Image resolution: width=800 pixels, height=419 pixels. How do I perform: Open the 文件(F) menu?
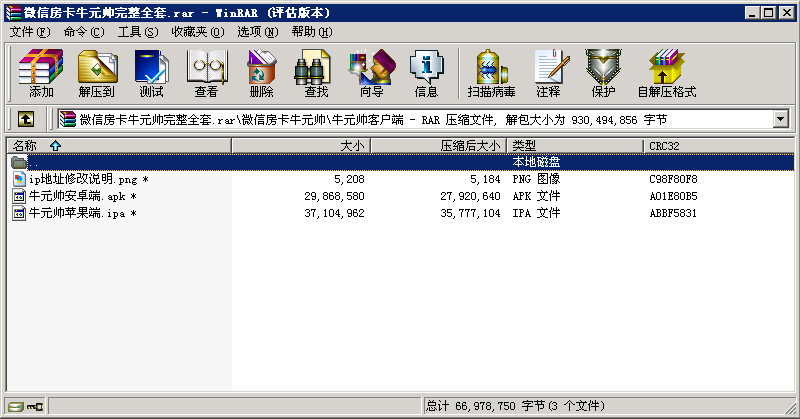click(x=30, y=32)
